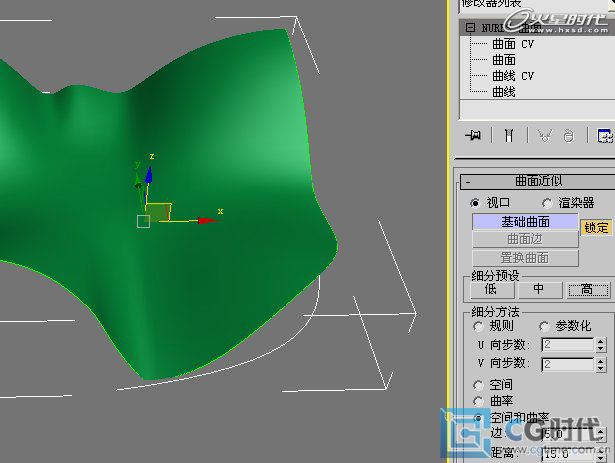This screenshot has width=615, height=463.
Task: Click the blue Z axis gizmo arrow
Action: (x=149, y=172)
